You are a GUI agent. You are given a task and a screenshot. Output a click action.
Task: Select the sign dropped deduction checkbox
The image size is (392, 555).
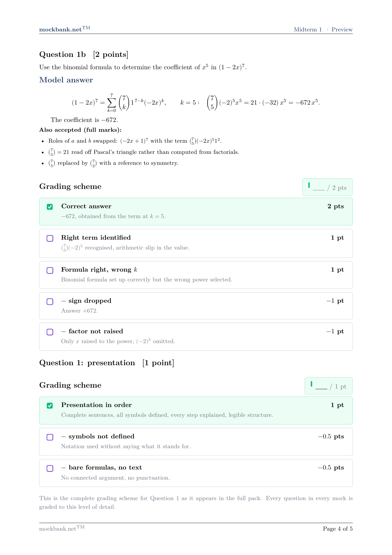[x=50, y=301]
